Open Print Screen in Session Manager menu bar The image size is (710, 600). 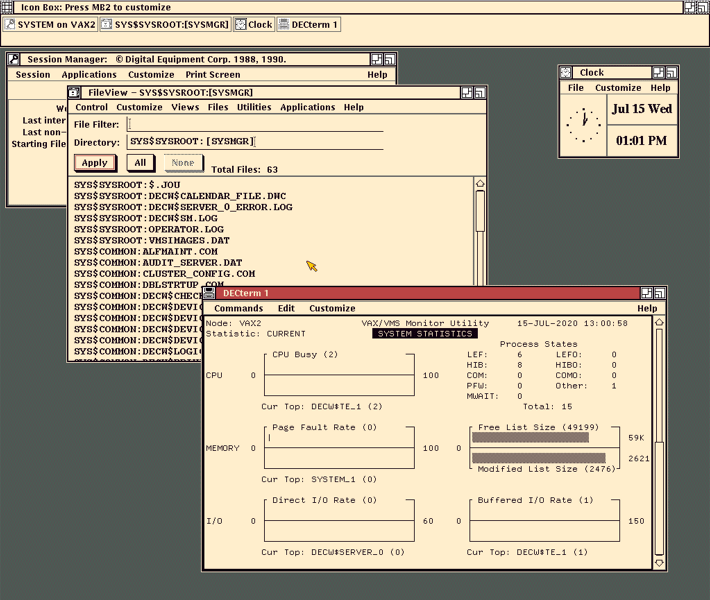[212, 74]
